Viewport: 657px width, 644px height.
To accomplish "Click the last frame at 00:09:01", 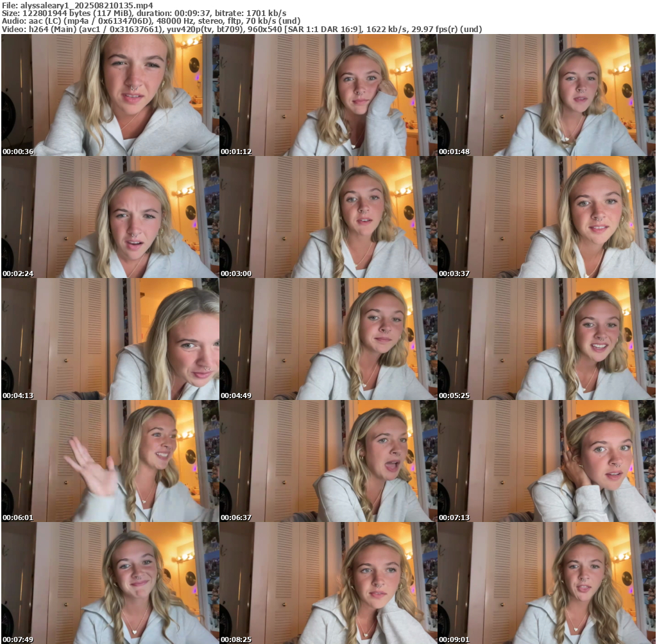I will (x=546, y=583).
